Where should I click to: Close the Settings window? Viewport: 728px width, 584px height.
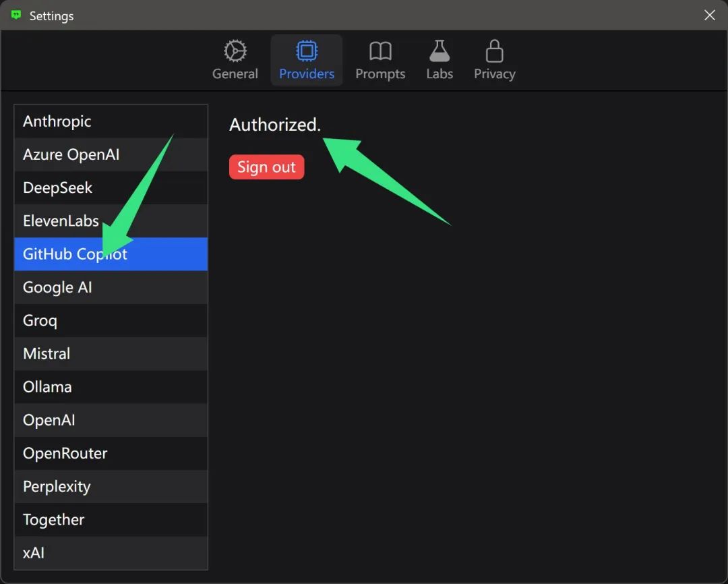[709, 16]
